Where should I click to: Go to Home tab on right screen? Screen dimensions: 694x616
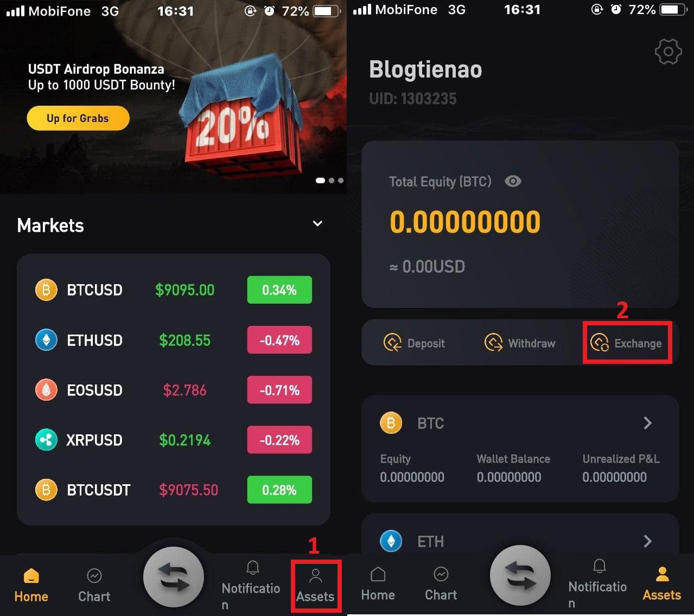pos(378,584)
